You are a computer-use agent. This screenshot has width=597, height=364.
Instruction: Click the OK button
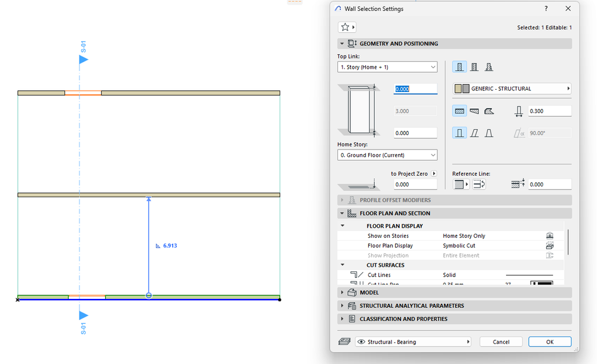coord(550,341)
